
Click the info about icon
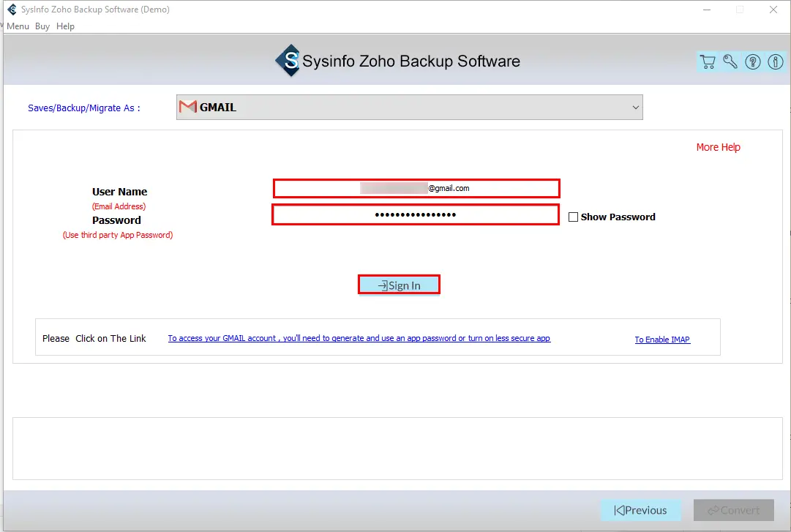click(x=776, y=61)
